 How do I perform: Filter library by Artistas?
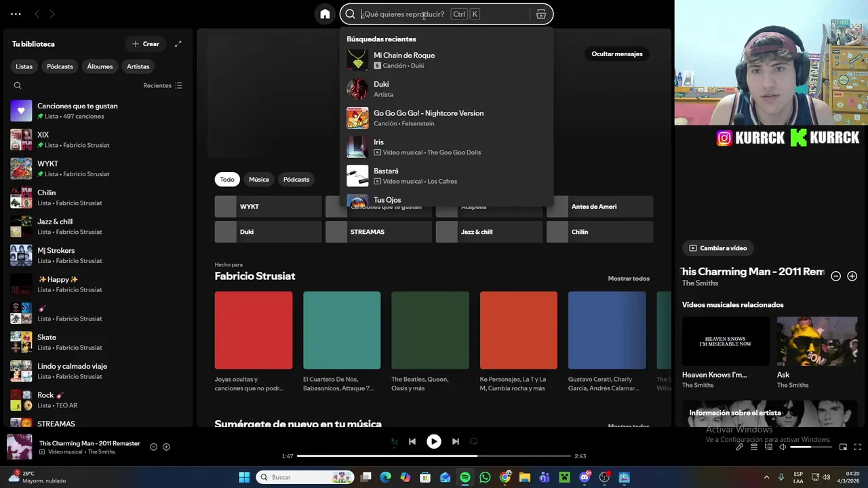click(x=138, y=66)
